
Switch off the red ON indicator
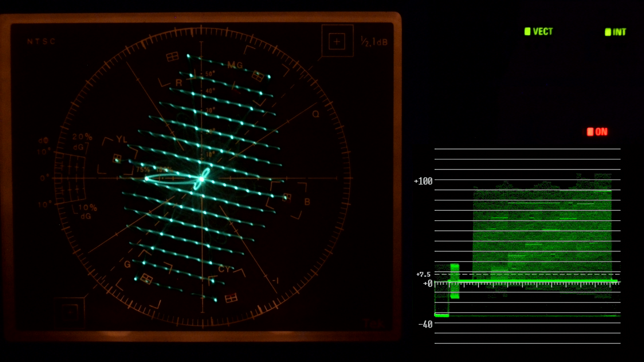pyautogui.click(x=597, y=132)
